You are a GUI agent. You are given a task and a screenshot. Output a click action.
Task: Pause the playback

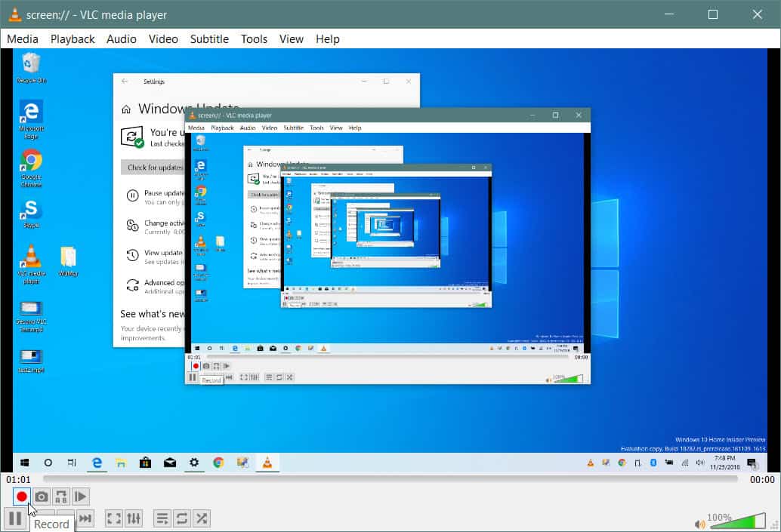click(x=15, y=518)
